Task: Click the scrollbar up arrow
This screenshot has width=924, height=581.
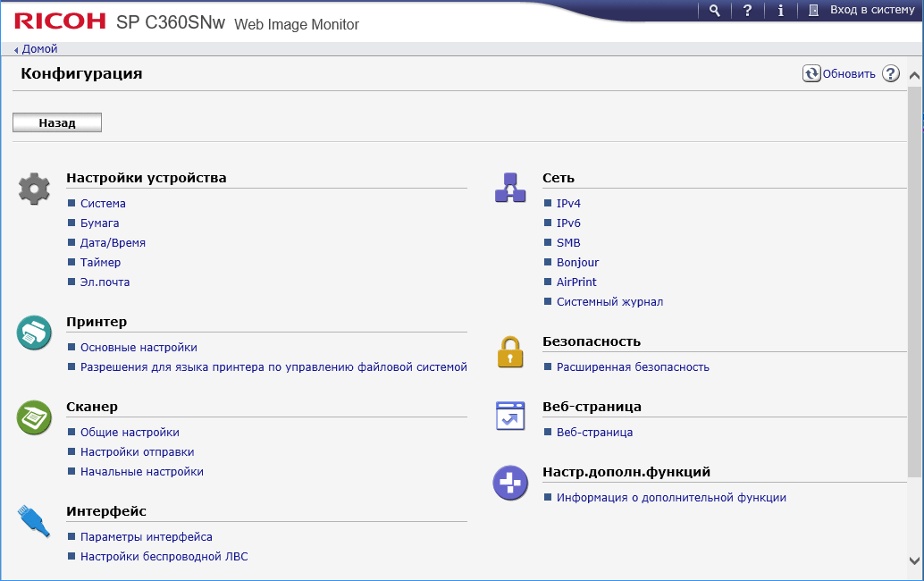Action: click(914, 77)
